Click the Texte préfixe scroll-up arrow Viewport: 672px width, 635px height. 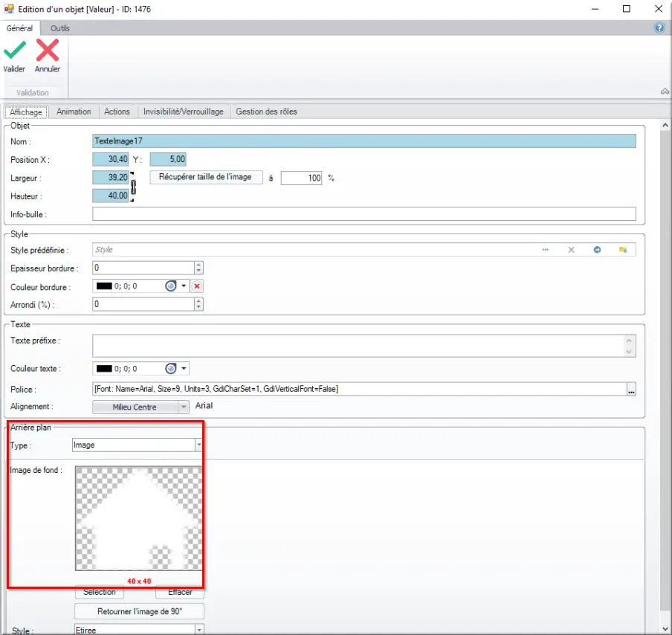tap(629, 341)
